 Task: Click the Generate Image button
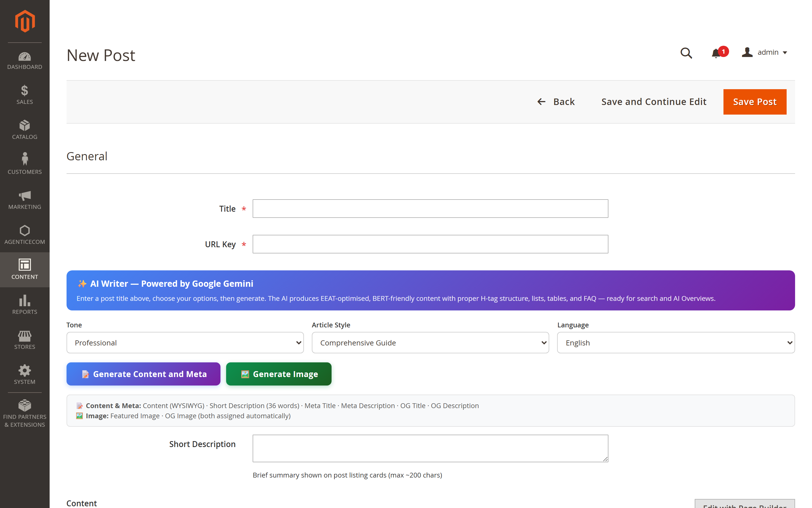[x=279, y=374]
